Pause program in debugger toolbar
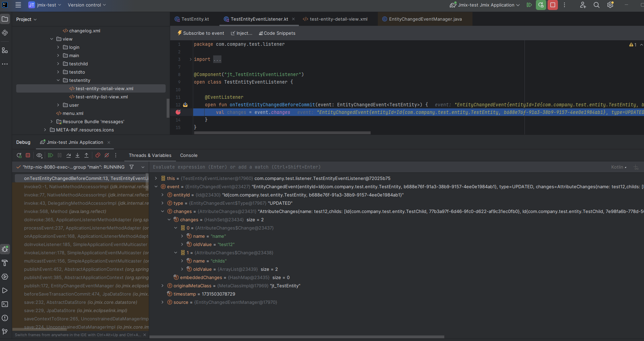 [x=60, y=156]
